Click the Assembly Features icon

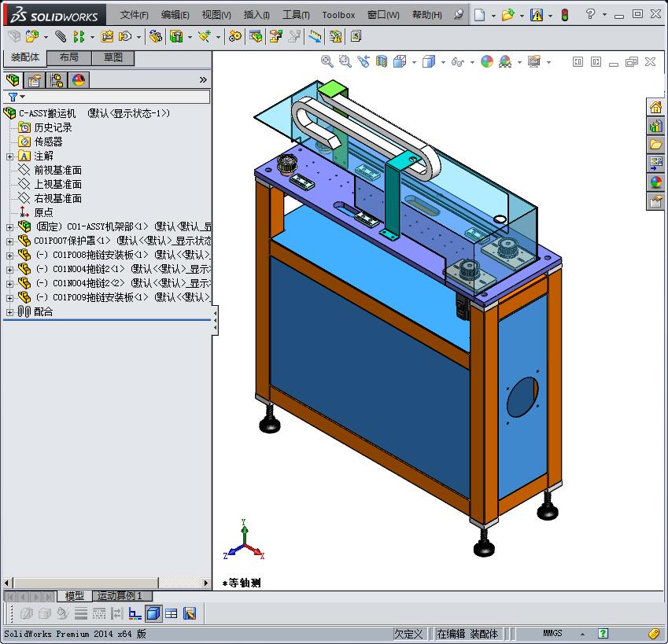click(176, 37)
